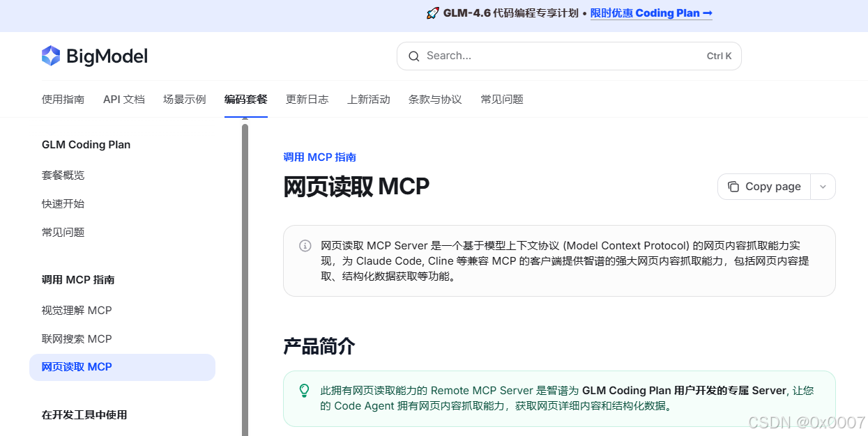Viewport: 868px width, 436px height.
Task: Click the Search input field
Action: pyautogui.click(x=569, y=56)
